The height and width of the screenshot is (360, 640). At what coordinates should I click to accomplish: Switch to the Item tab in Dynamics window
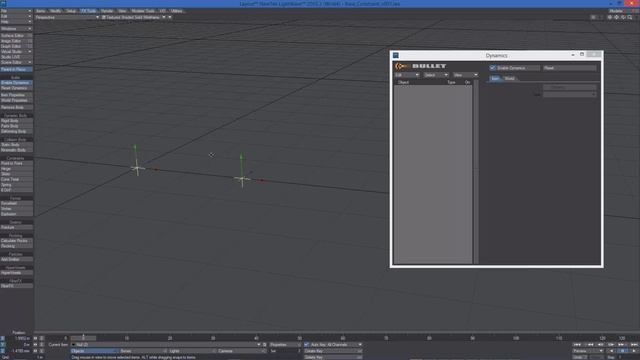pyautogui.click(x=495, y=78)
